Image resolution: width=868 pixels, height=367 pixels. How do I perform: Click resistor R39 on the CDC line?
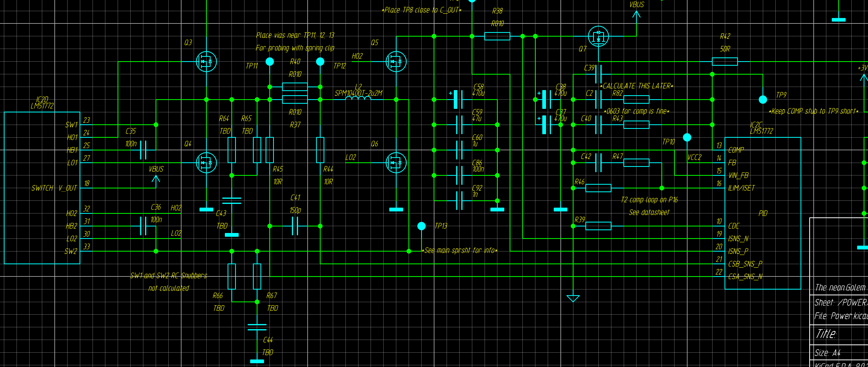click(x=598, y=226)
